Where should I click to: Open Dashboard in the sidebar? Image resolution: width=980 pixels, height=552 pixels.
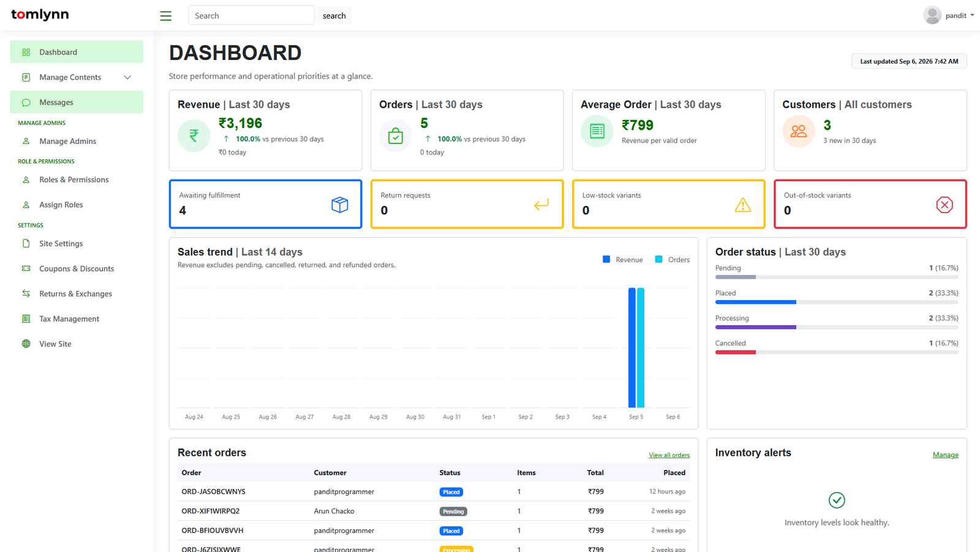tap(77, 52)
